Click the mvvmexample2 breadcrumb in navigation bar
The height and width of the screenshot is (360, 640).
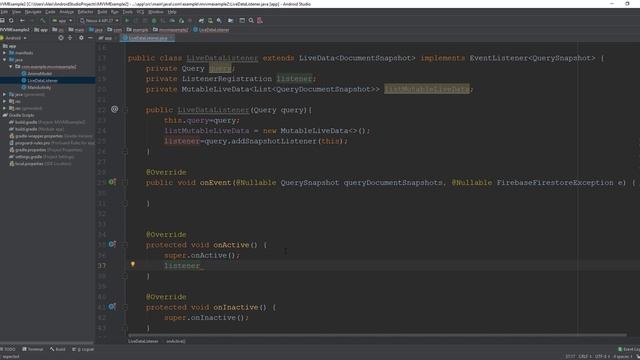point(171,30)
